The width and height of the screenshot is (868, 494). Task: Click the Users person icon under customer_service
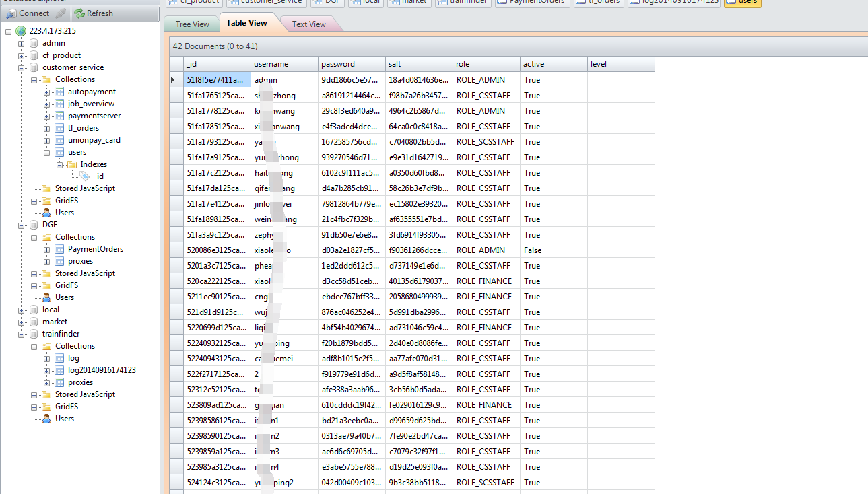point(46,213)
